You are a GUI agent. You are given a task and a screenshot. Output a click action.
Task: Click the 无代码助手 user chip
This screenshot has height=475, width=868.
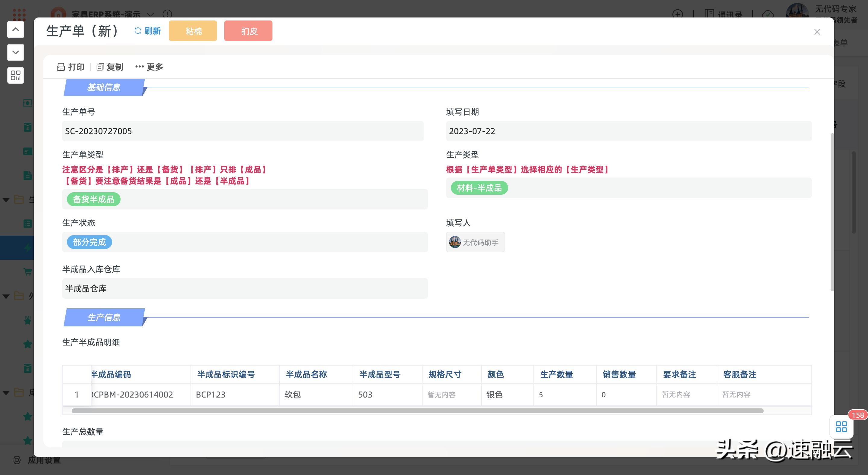(475, 242)
